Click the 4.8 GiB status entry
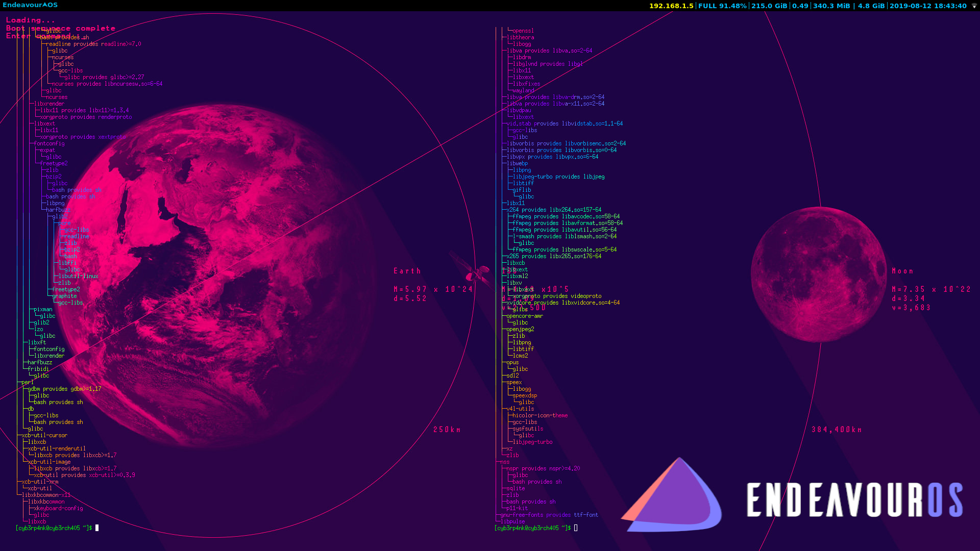 [x=871, y=6]
